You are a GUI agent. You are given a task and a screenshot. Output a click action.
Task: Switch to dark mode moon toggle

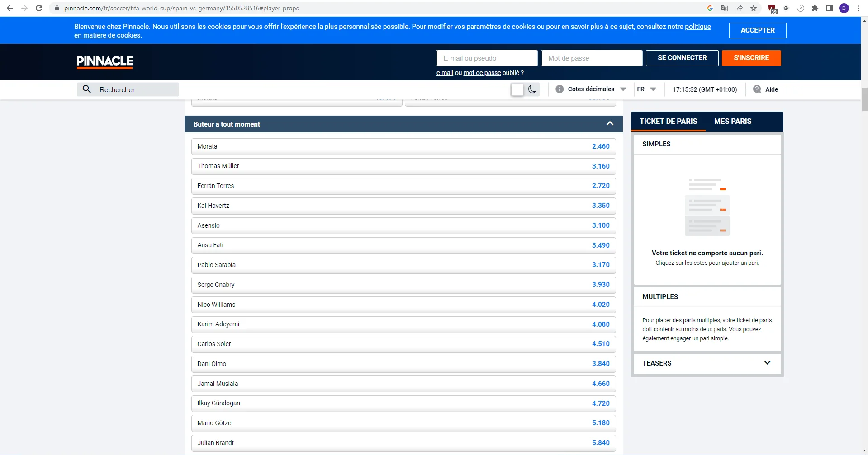(532, 89)
